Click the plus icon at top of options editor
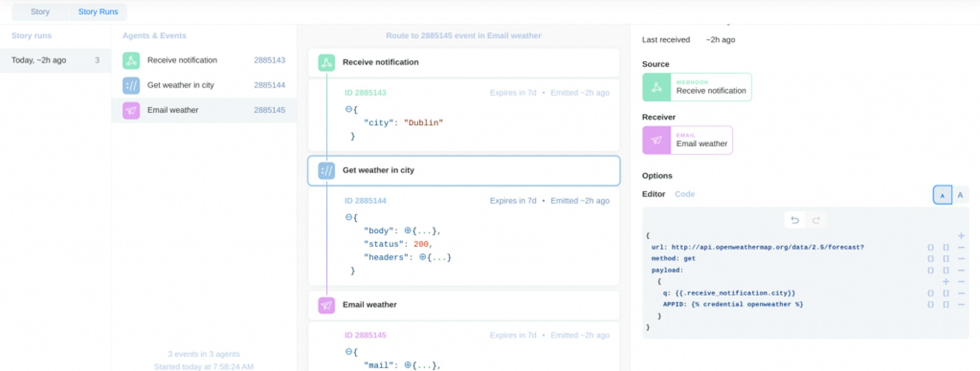The image size is (980, 371). click(x=961, y=235)
